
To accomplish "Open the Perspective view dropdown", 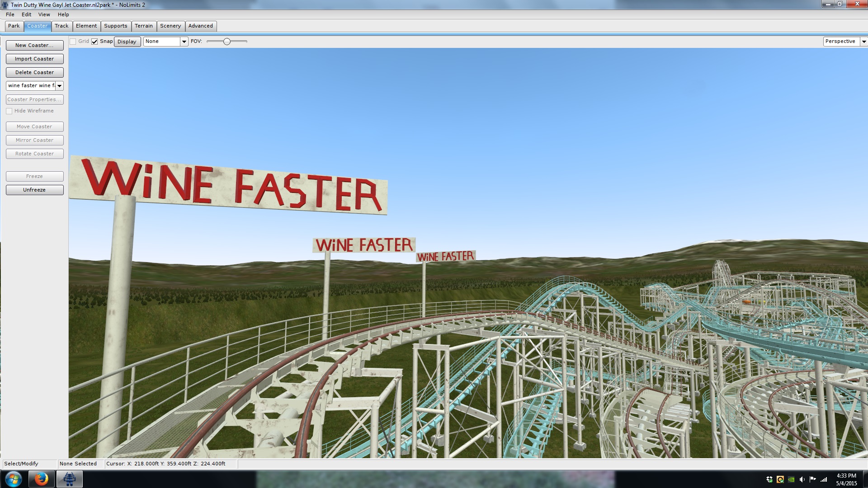I will pyautogui.click(x=863, y=42).
